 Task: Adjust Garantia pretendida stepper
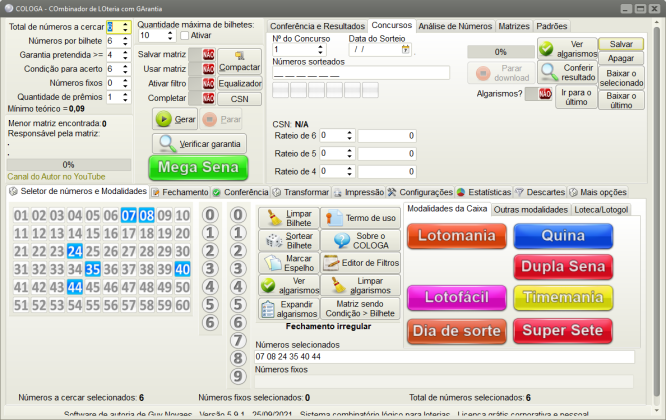click(125, 55)
